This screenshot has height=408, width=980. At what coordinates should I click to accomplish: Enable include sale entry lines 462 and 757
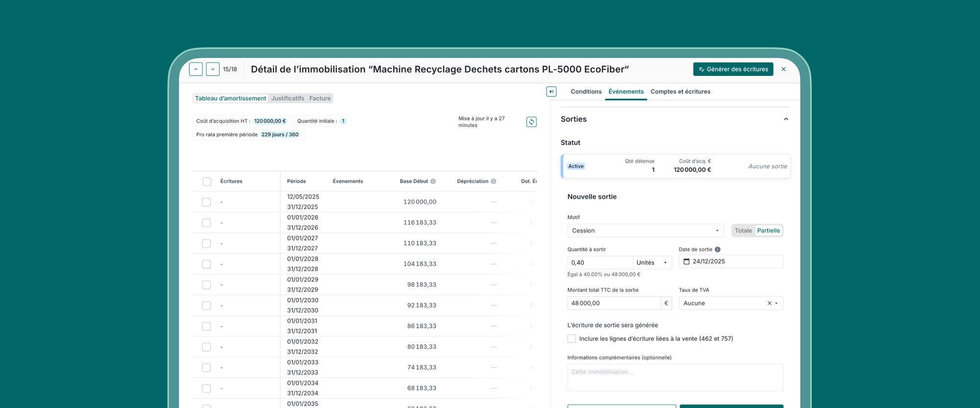click(572, 339)
